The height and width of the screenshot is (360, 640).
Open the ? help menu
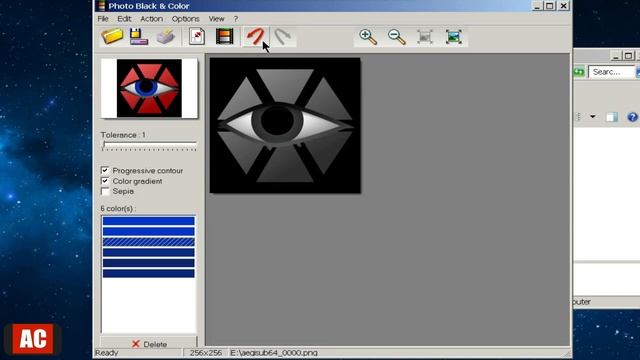(x=236, y=19)
